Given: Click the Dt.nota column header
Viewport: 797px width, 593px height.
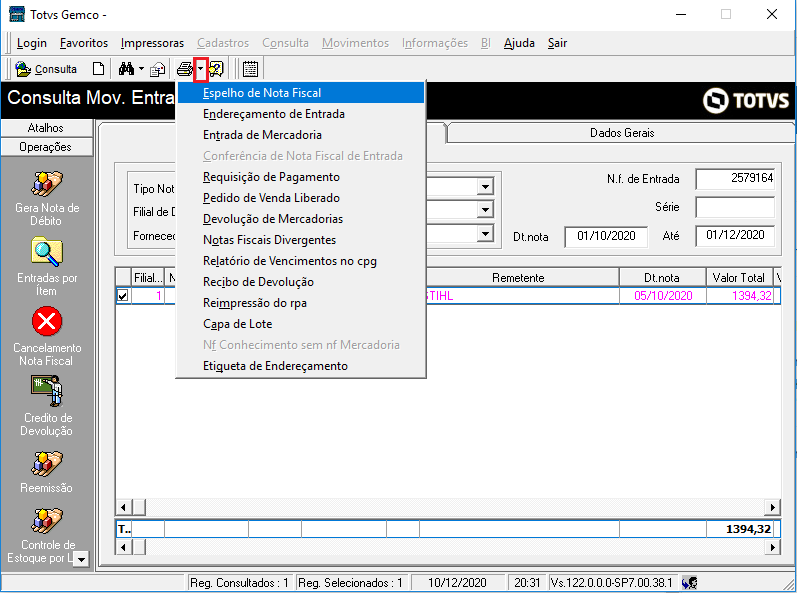Looking at the screenshot, I should [662, 278].
